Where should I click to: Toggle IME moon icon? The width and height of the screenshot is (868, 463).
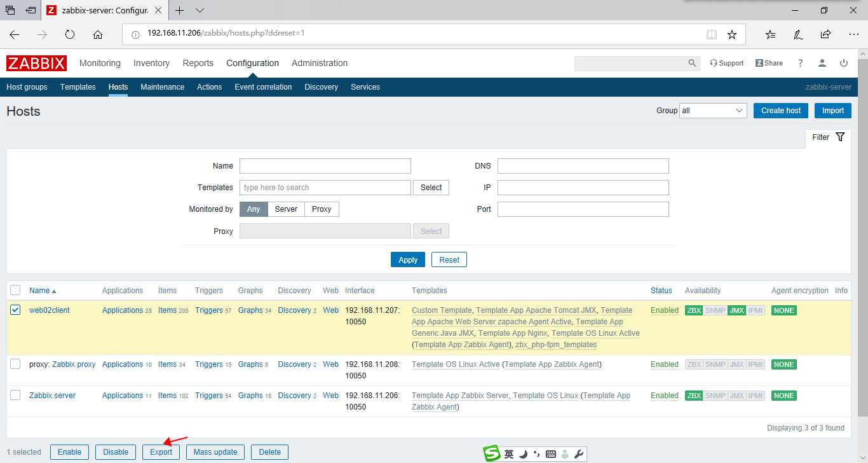click(x=523, y=454)
